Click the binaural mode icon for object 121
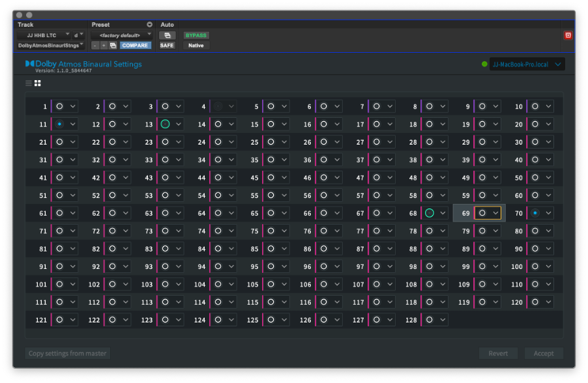588x383 pixels. coord(59,320)
